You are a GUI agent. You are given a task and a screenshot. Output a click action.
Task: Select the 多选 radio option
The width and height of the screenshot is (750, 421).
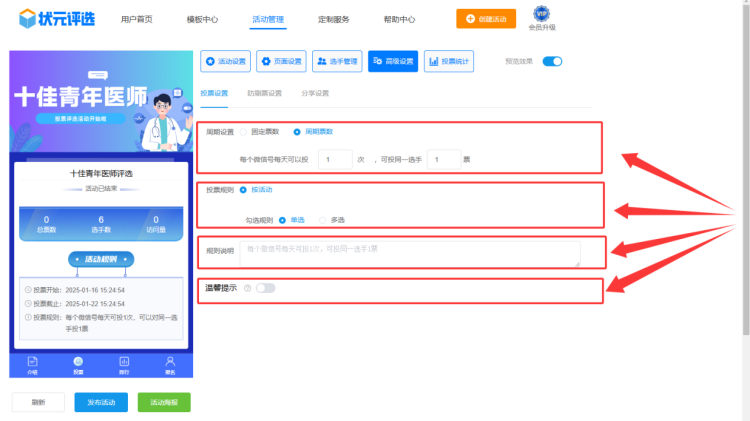[x=322, y=219]
